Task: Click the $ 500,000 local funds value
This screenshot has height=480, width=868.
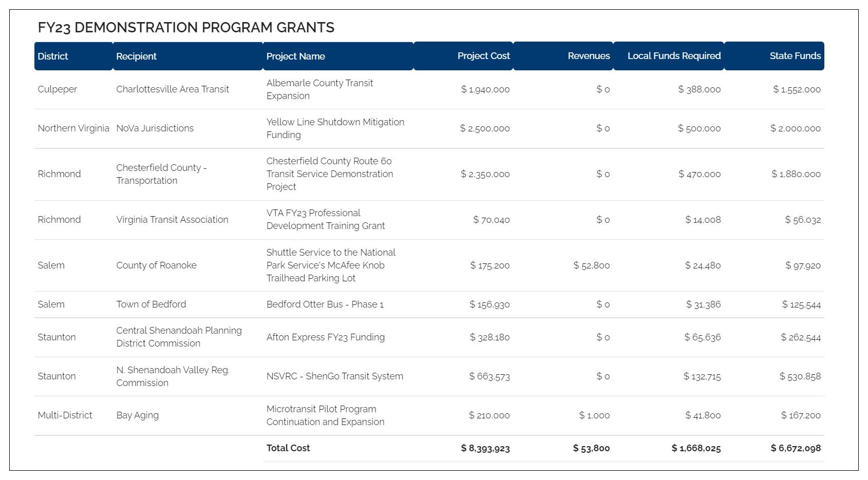Action: (x=699, y=128)
